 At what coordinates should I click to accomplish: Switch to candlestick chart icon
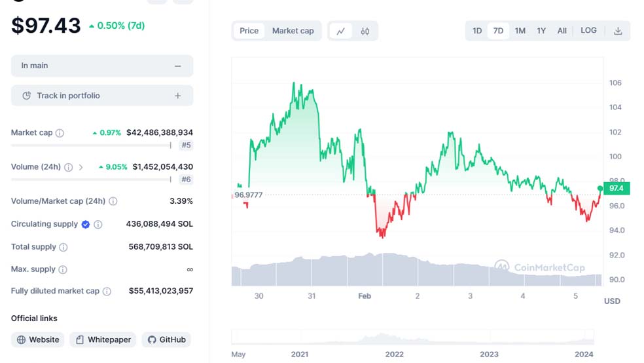pyautogui.click(x=365, y=31)
